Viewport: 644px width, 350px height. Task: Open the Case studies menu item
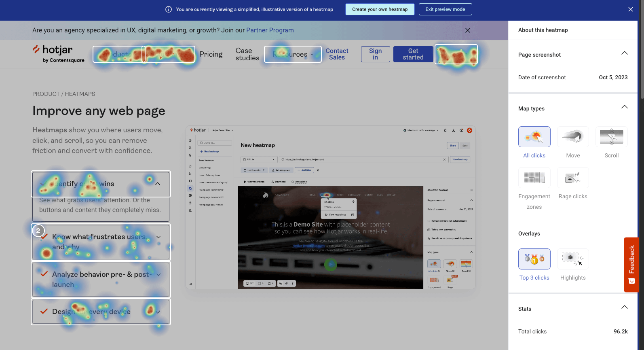pos(247,54)
